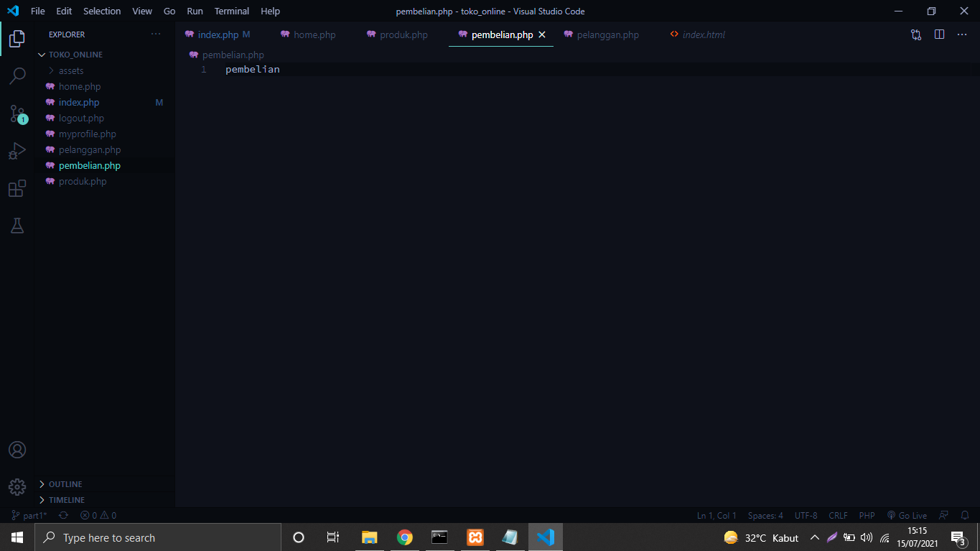980x551 pixels.
Task: Open the Manage gear icon
Action: click(17, 487)
